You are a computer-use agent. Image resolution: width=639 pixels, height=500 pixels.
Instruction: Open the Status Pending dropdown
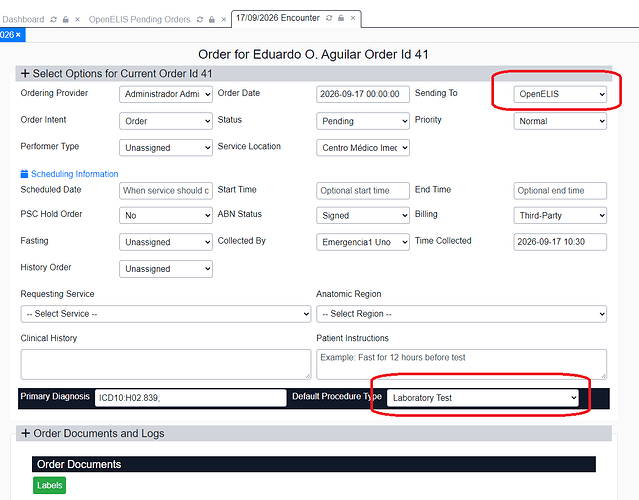363,121
